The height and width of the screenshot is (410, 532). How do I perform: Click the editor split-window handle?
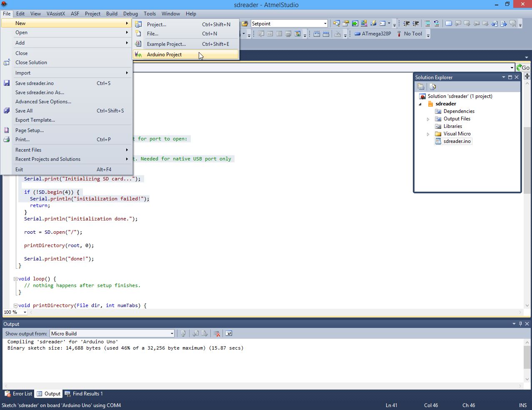pyautogui.click(x=527, y=76)
